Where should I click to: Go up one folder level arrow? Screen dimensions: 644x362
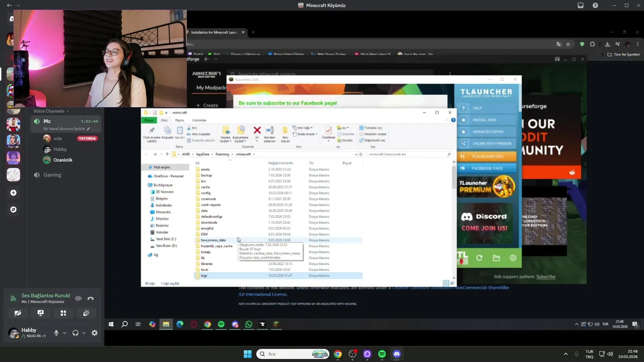167,154
